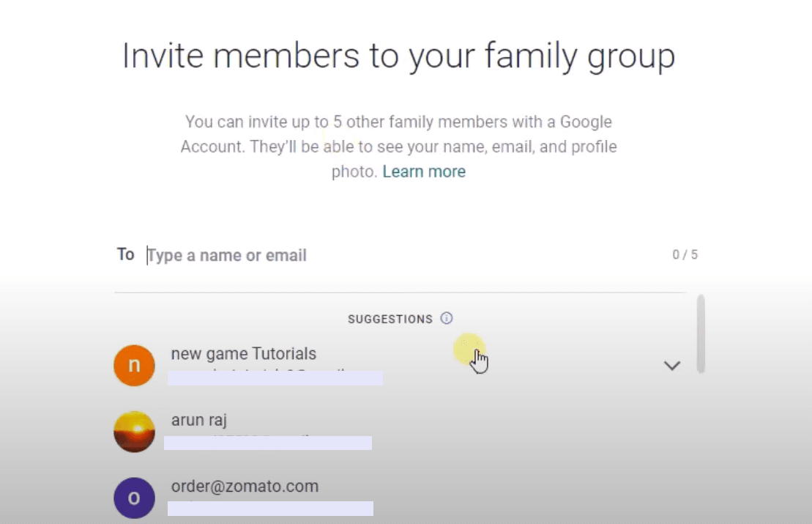Click the 0 / 5 invite counter

(x=685, y=255)
